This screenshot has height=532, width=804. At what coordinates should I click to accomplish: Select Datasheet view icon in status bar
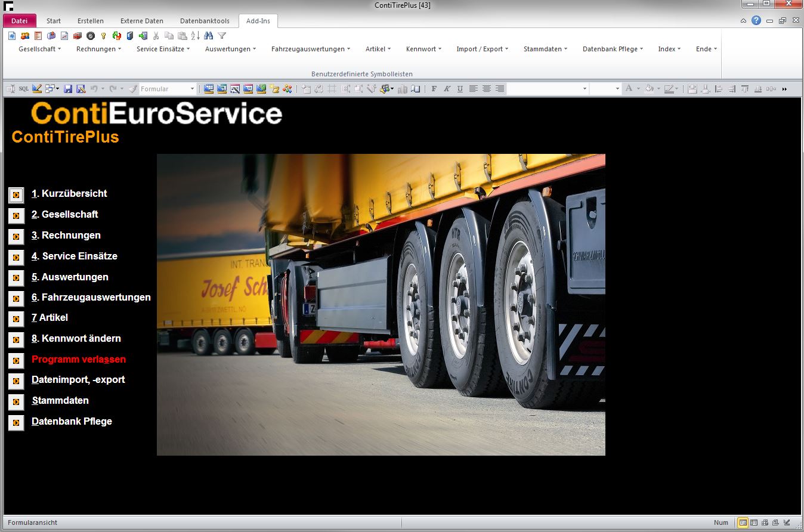[x=754, y=522]
